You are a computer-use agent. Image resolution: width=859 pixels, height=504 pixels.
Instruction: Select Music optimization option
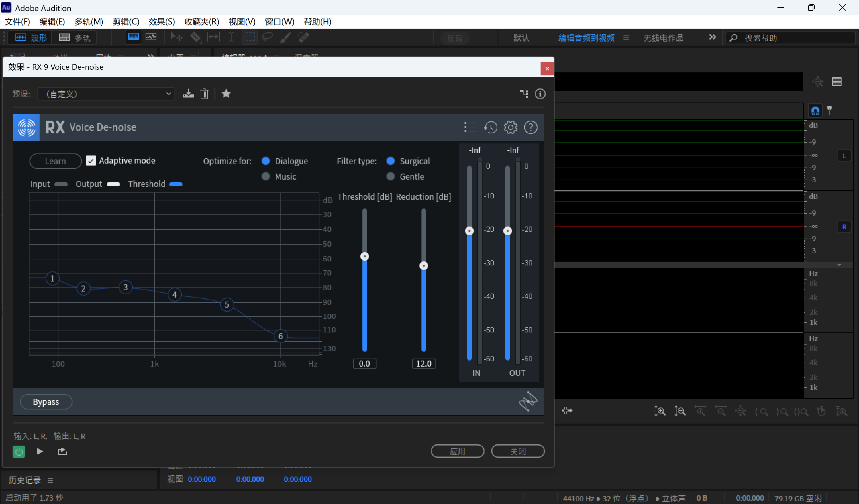point(266,176)
